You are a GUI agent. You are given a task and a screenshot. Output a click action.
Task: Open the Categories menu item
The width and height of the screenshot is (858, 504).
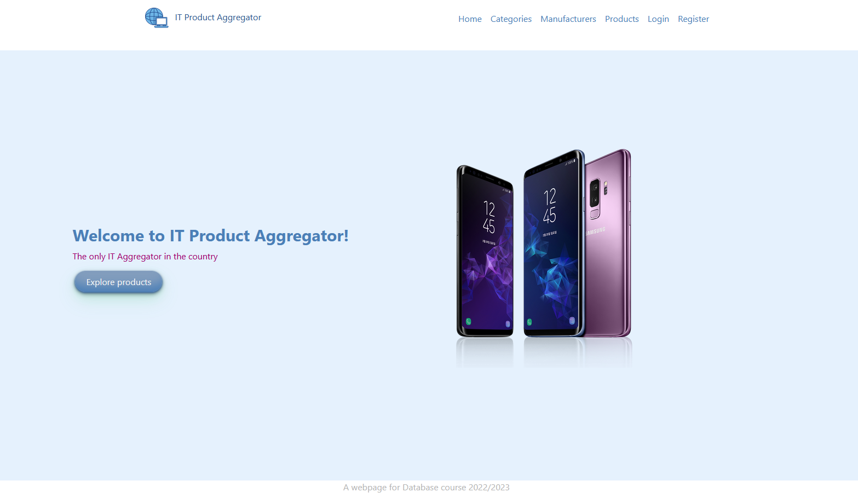[511, 19]
